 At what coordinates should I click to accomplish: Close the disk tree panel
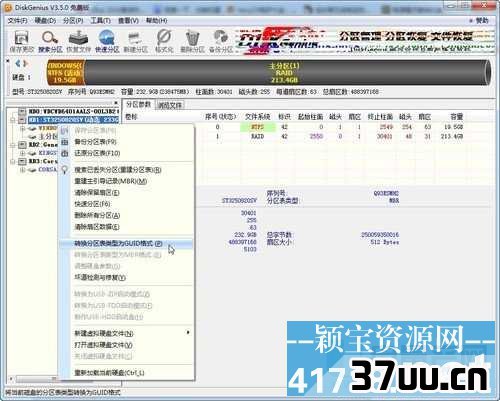click(x=116, y=103)
